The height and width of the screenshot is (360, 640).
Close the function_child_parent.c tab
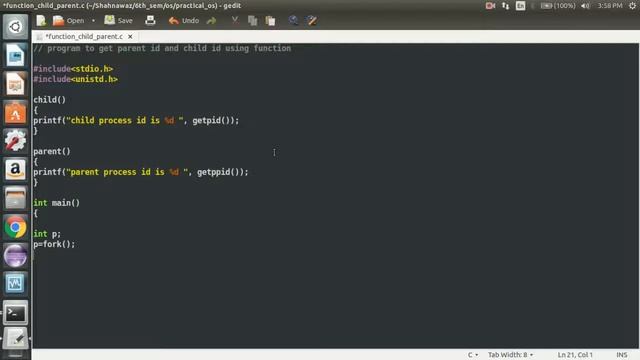(130, 36)
